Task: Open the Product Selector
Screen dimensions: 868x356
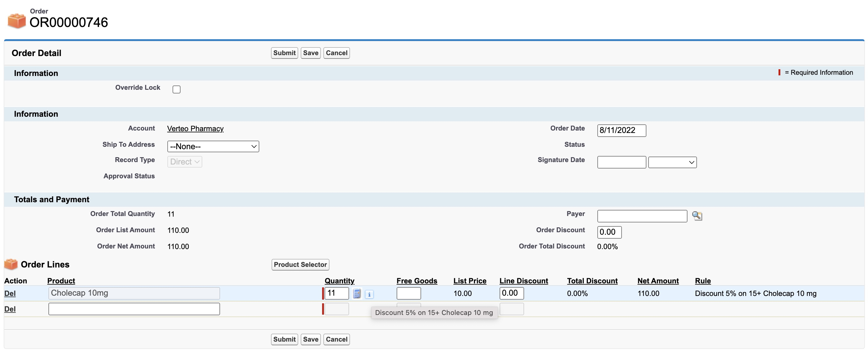Action: coord(300,265)
